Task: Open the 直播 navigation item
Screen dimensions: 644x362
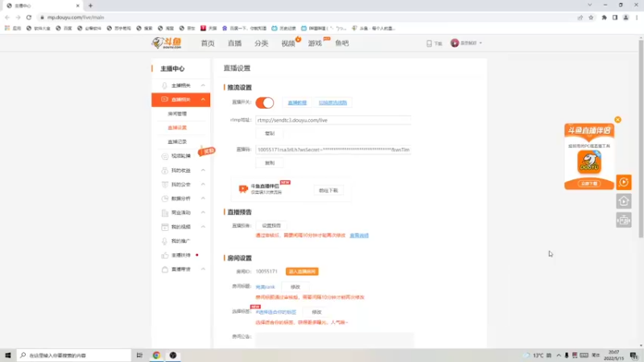Action: (234, 43)
